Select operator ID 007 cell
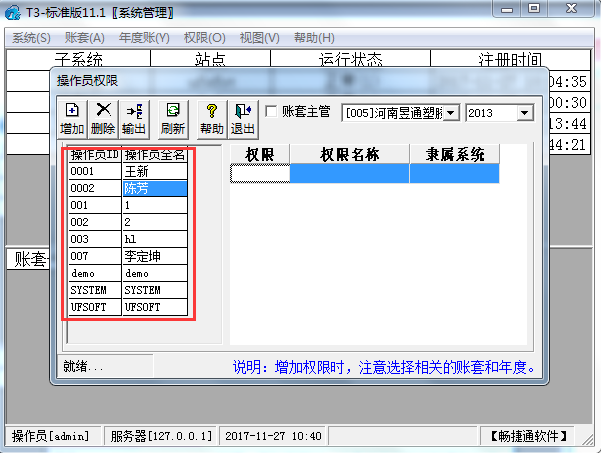 click(x=95, y=256)
